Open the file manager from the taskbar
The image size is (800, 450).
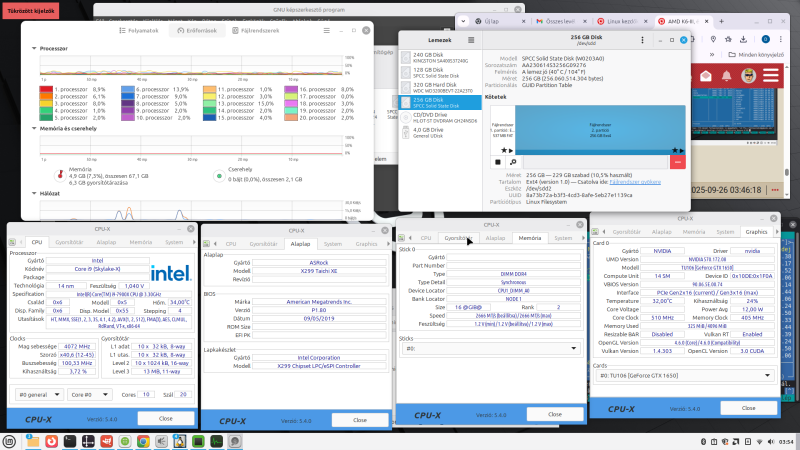[x=33, y=441]
